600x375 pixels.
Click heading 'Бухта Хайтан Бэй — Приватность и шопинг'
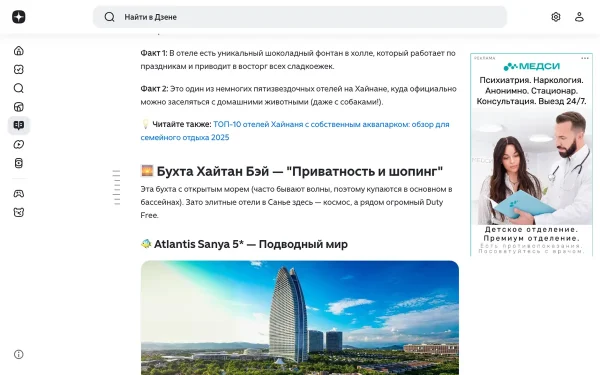300,171
